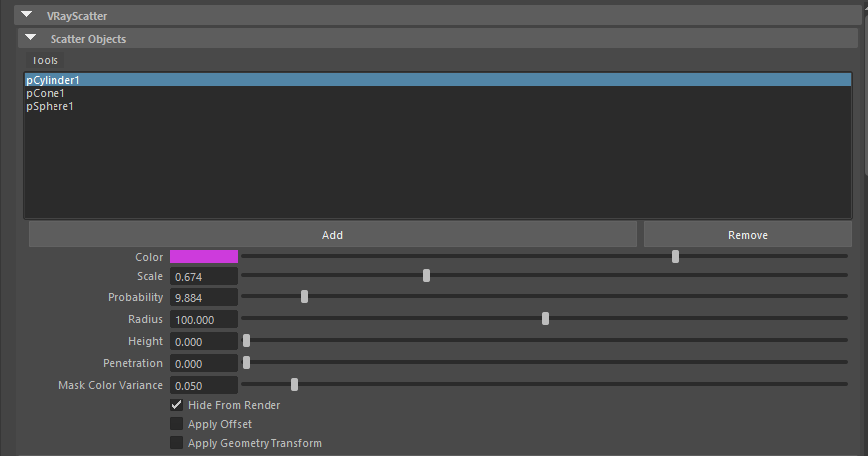This screenshot has height=456, width=868.
Task: Click the Add button
Action: click(332, 235)
